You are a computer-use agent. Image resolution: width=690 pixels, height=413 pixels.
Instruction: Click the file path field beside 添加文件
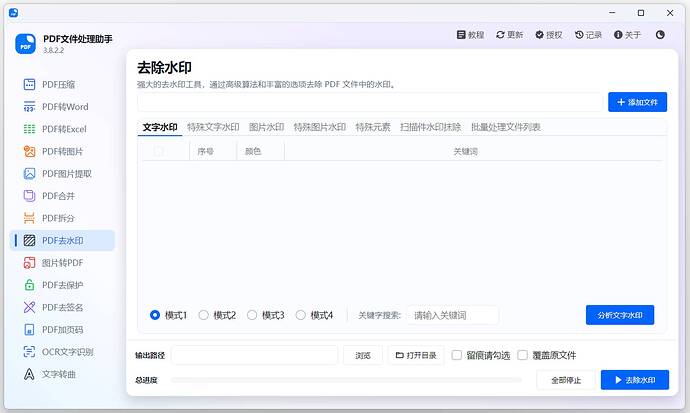click(x=370, y=102)
